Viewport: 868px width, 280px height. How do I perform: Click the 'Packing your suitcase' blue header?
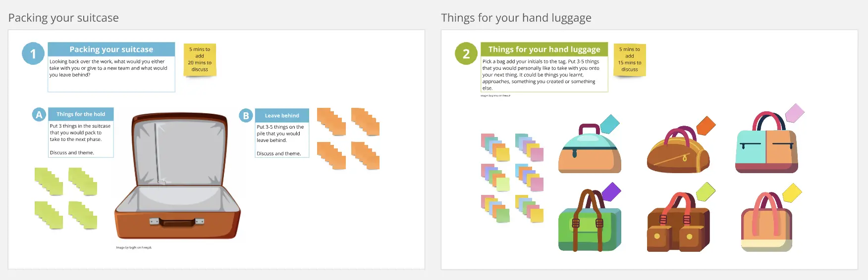[111, 49]
